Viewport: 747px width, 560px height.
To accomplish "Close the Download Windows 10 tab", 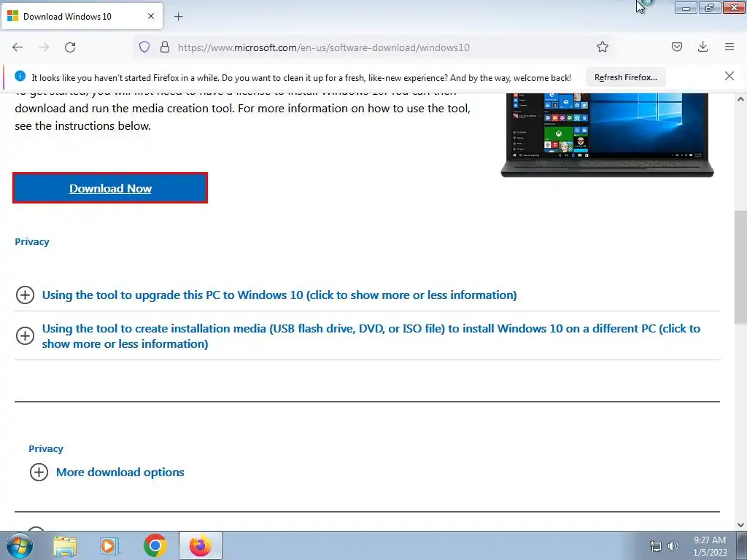I will pos(151,16).
